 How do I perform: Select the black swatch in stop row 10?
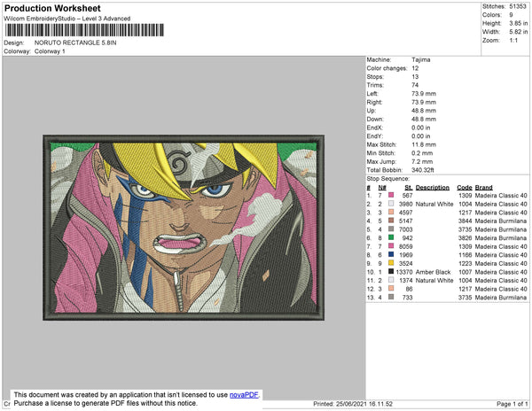pos(391,271)
